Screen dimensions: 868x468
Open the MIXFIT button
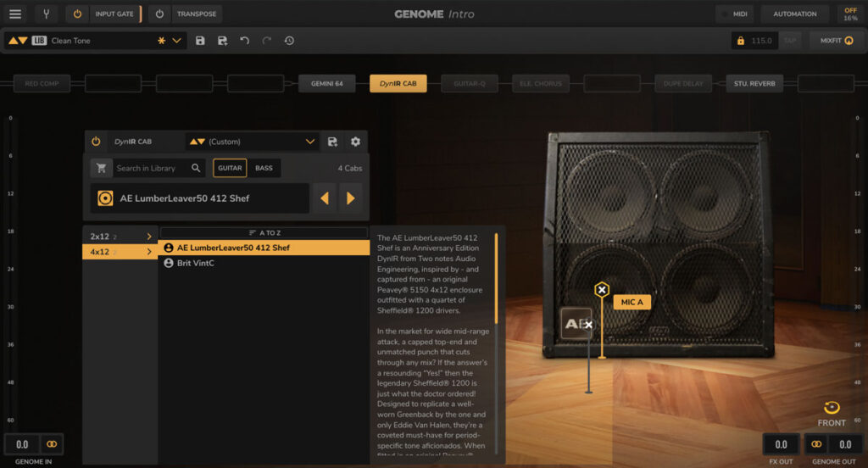837,41
